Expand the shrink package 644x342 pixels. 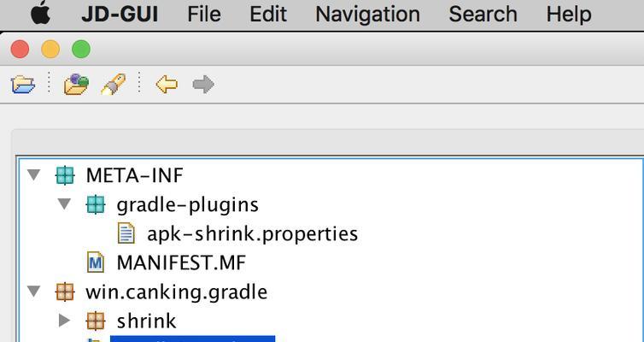[x=64, y=321]
